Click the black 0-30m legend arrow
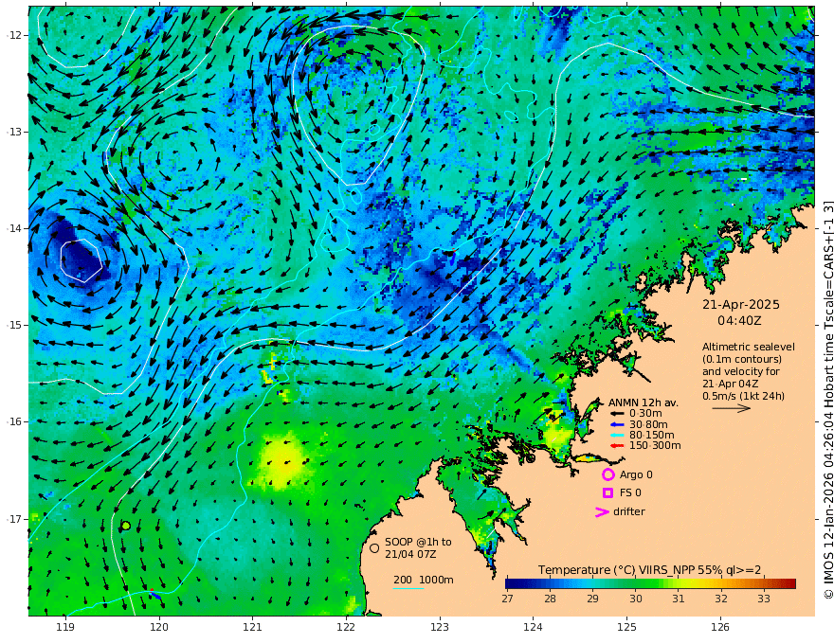The height and width of the screenshot is (644, 834). pyautogui.click(x=616, y=414)
